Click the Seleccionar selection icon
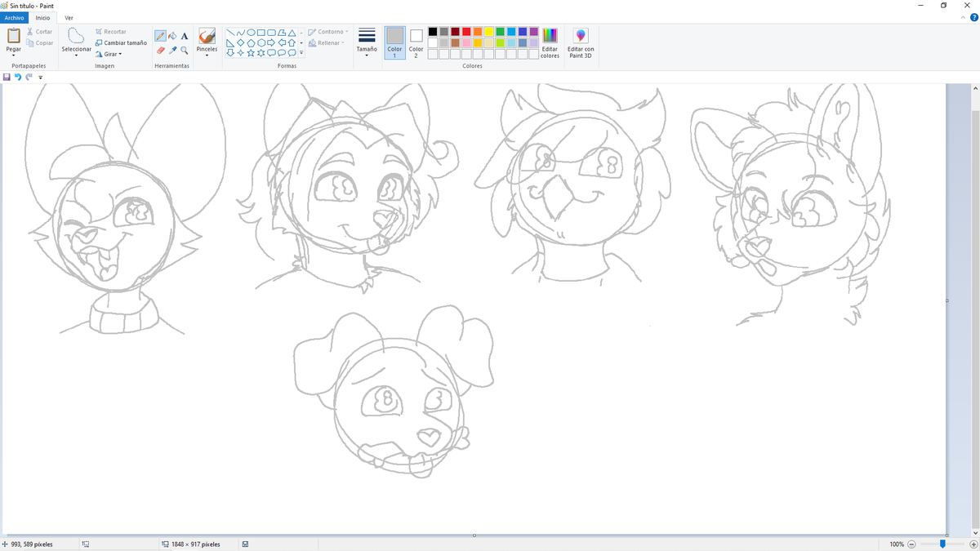Viewport: 980px width, 551px height. [76, 36]
